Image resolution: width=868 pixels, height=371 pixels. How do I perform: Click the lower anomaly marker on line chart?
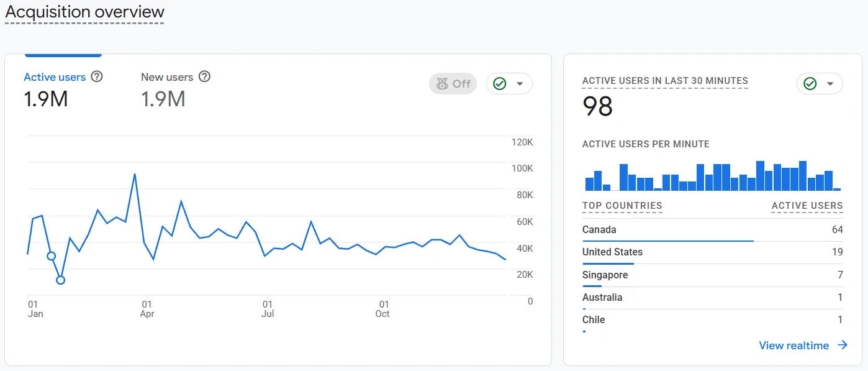[60, 280]
